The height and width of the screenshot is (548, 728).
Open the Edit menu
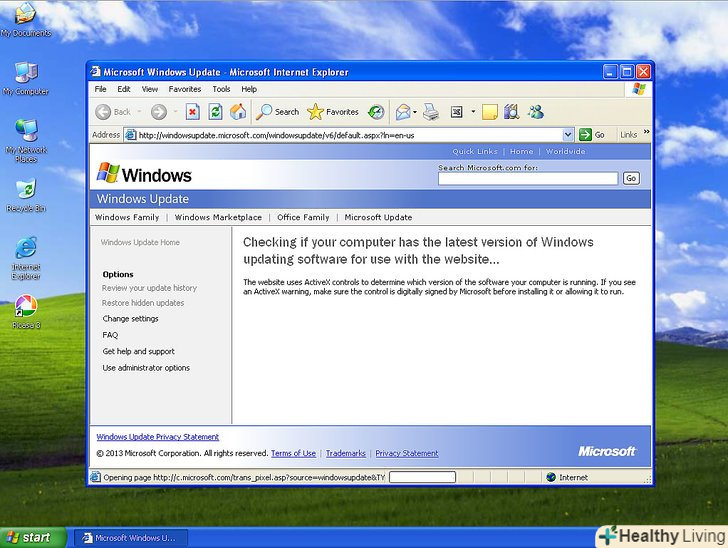(x=124, y=89)
